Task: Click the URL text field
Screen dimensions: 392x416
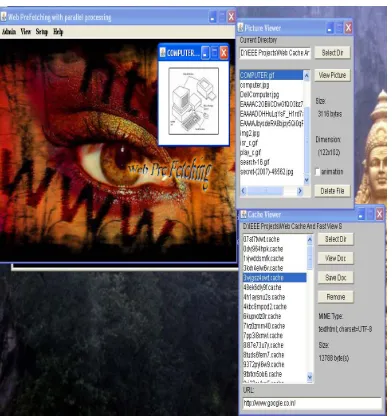Action: coord(312,403)
